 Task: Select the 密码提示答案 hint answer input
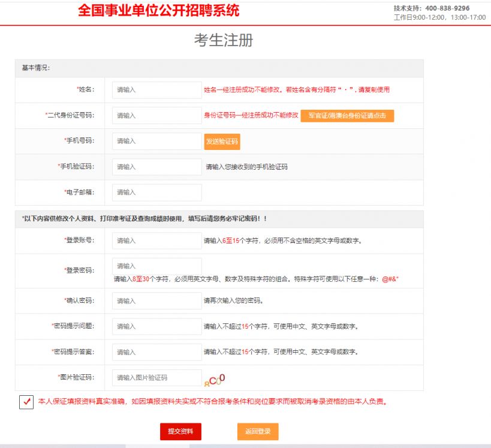[x=156, y=351]
